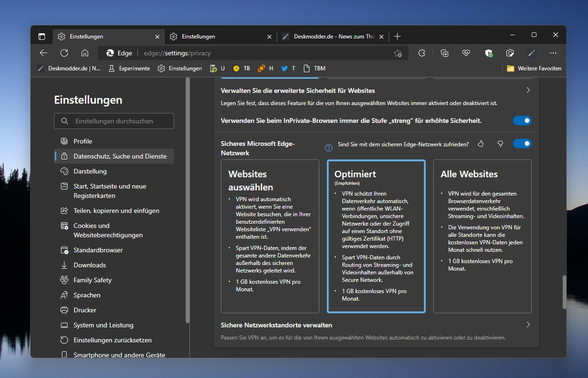Go back with the arrow button
This screenshot has height=378, width=588.
click(44, 53)
